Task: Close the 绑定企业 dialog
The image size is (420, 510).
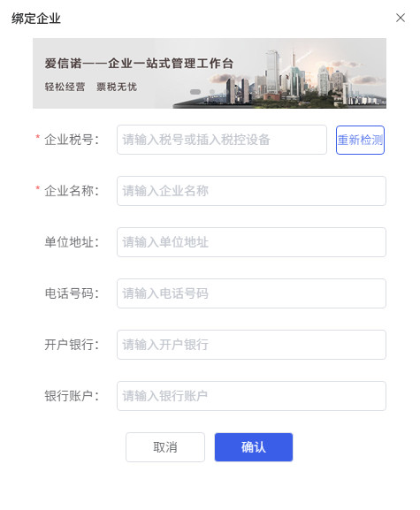Action: (401, 18)
